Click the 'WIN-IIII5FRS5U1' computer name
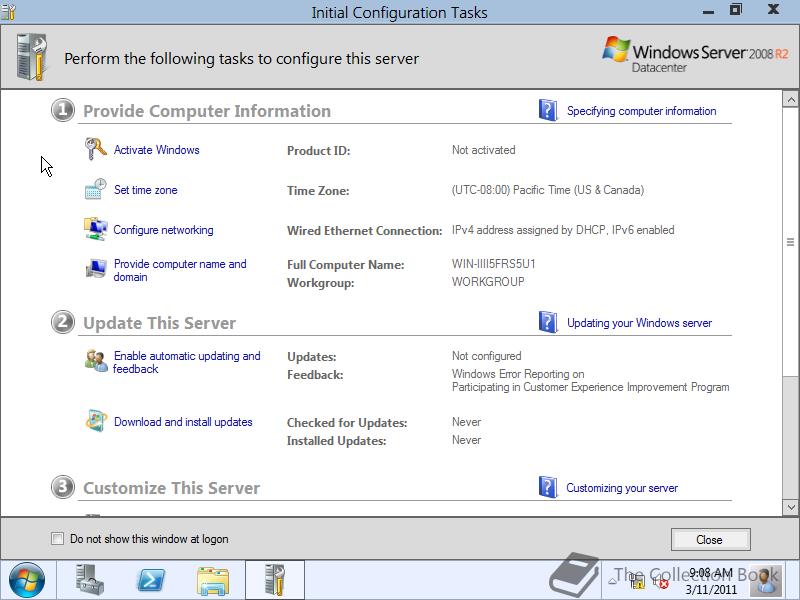This screenshot has height=600, width=800. [x=493, y=264]
